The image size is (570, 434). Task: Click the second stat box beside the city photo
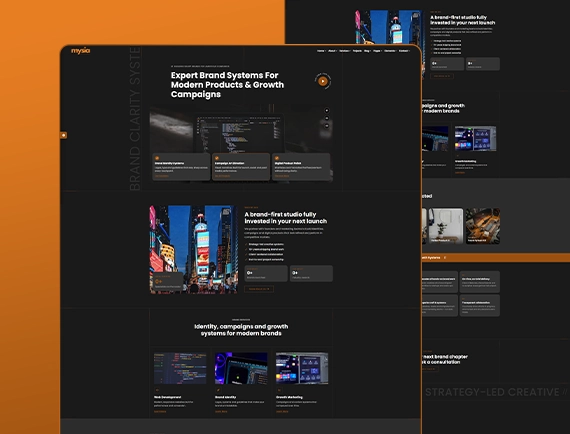pyautogui.click(x=311, y=273)
